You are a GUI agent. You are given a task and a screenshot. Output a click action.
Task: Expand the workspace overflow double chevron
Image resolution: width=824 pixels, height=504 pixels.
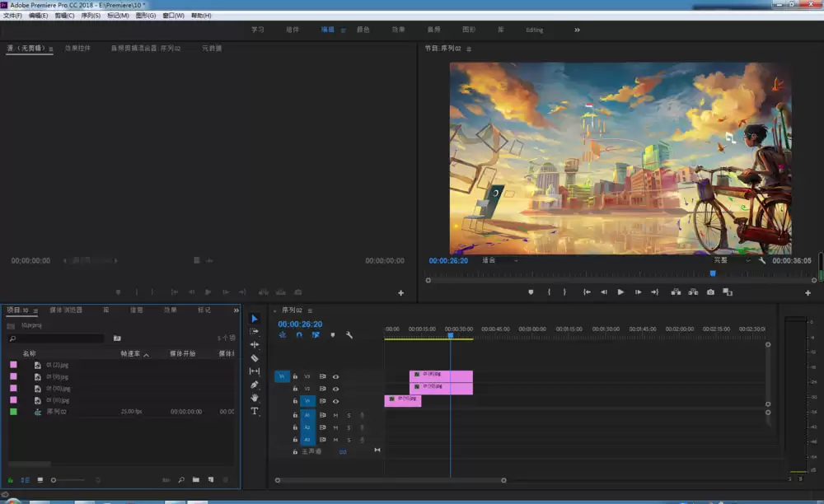(577, 30)
